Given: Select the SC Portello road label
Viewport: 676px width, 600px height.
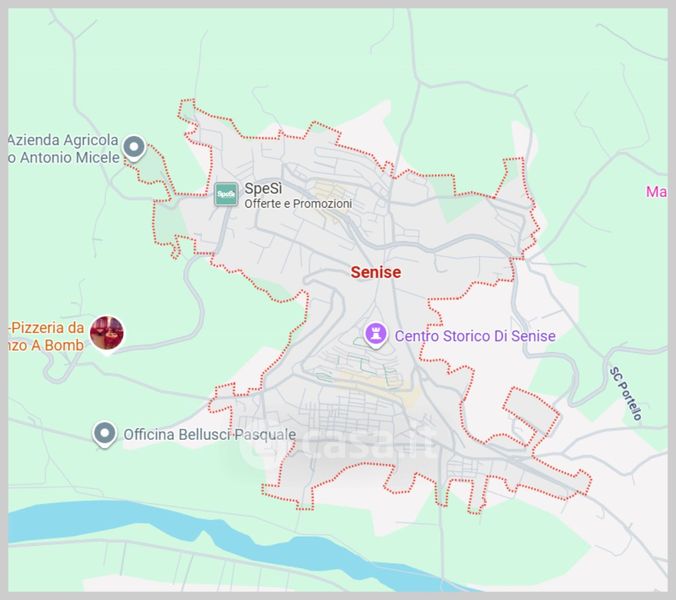Looking at the screenshot, I should point(624,393).
